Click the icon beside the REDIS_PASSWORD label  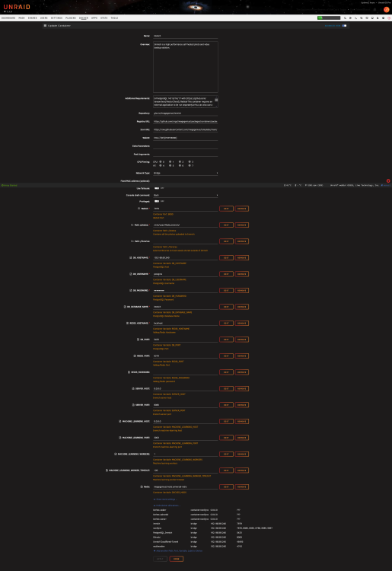pos(129,372)
